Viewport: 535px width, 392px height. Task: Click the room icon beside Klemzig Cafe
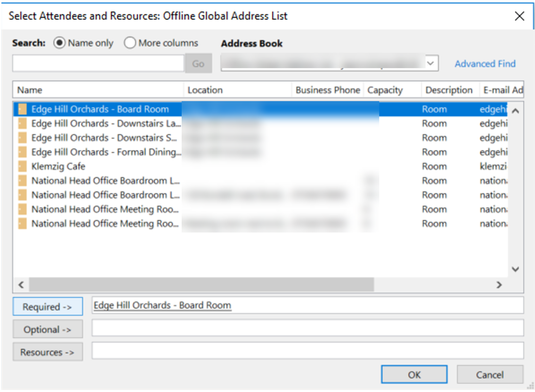click(22, 166)
